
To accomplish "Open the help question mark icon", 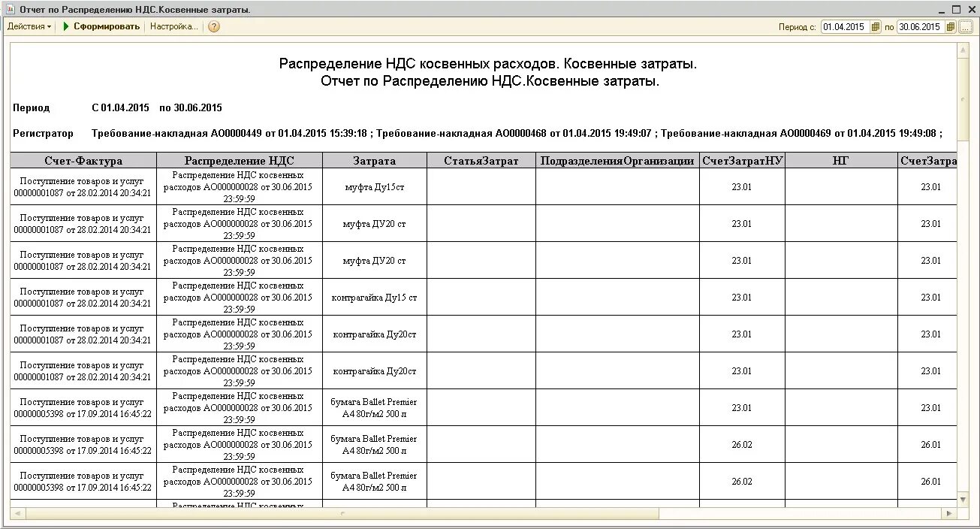I will (x=213, y=26).
